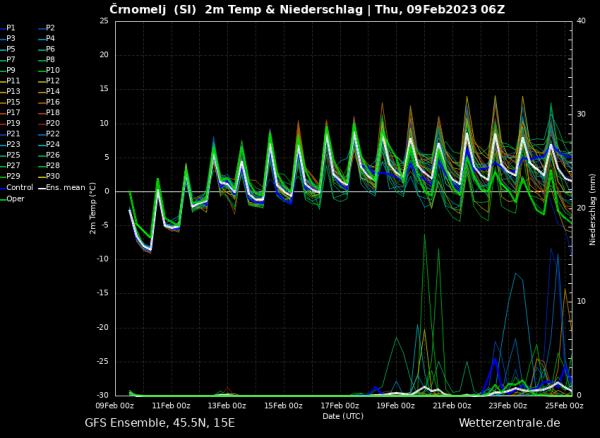
Task: Click the GFS Ensemble, 45.5N, 15E caption
Action: click(160, 423)
